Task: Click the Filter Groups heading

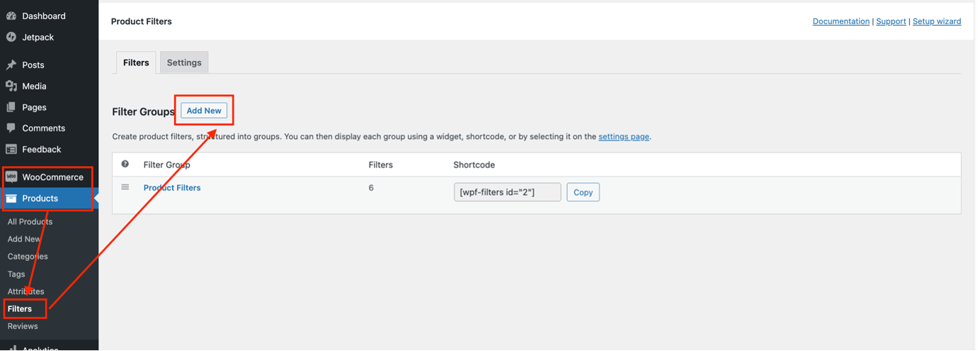Action: coord(143,111)
